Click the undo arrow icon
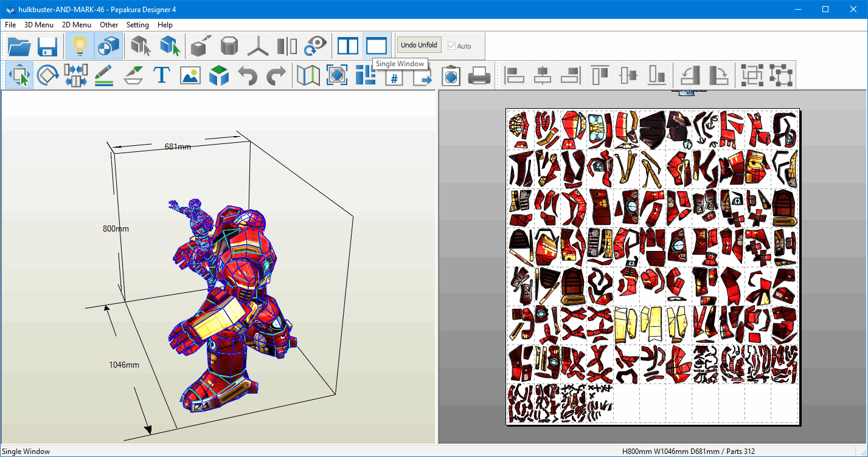 (x=248, y=75)
